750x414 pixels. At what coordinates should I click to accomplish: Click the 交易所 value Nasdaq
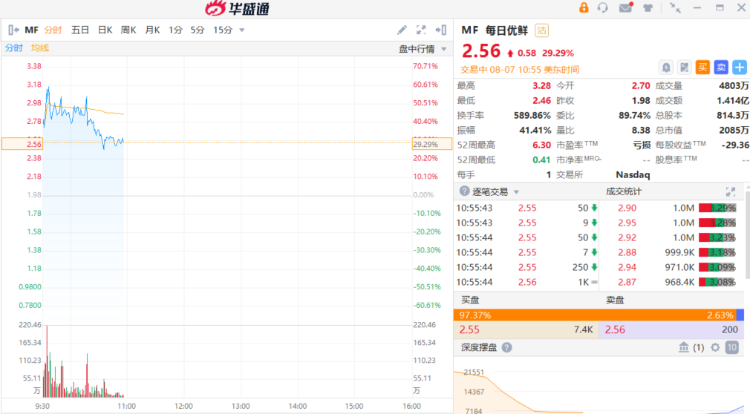pos(633,174)
